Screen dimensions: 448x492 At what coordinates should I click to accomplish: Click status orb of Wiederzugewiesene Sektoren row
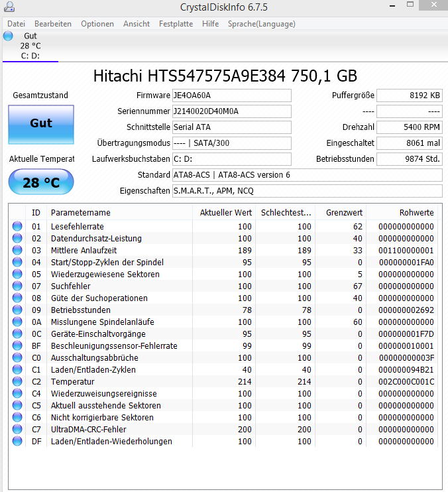click(17, 274)
